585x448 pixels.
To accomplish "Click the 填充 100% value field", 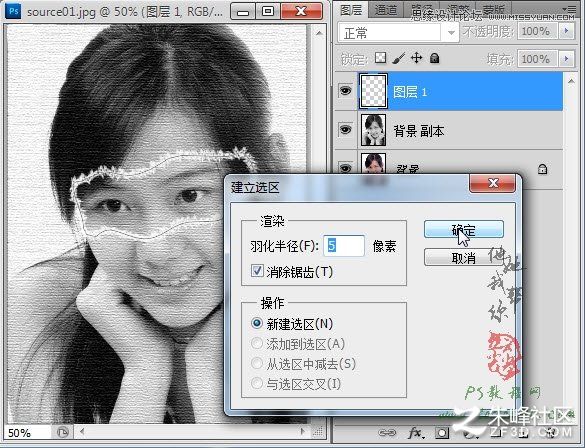I will pyautogui.click(x=537, y=59).
